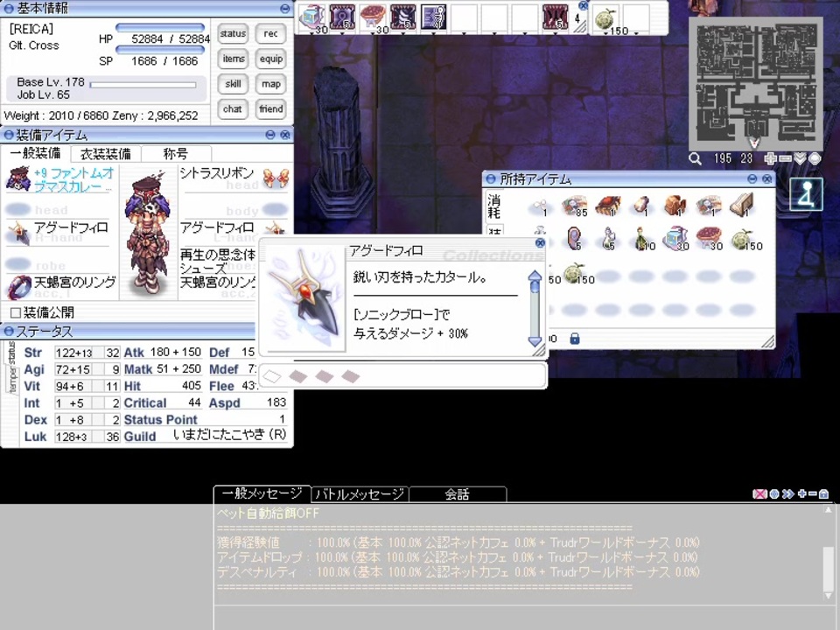The height and width of the screenshot is (630, 840).
Task: Open the map button
Action: tap(270, 84)
